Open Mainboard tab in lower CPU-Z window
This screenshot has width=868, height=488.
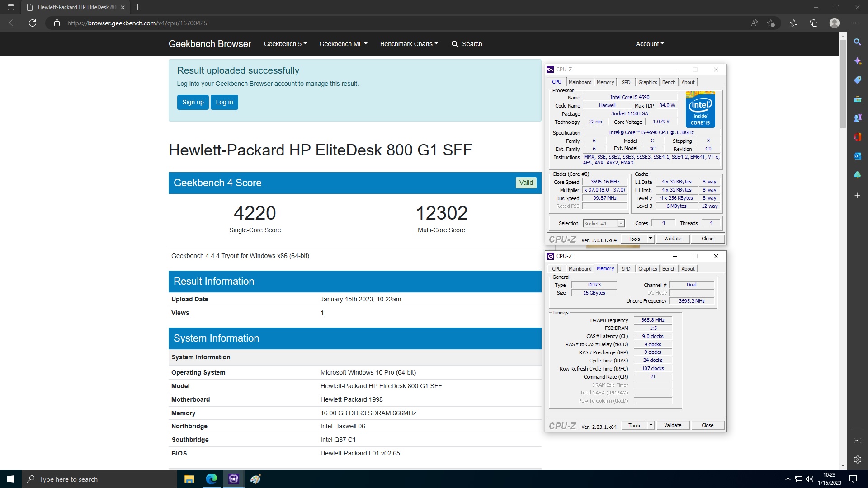580,269
